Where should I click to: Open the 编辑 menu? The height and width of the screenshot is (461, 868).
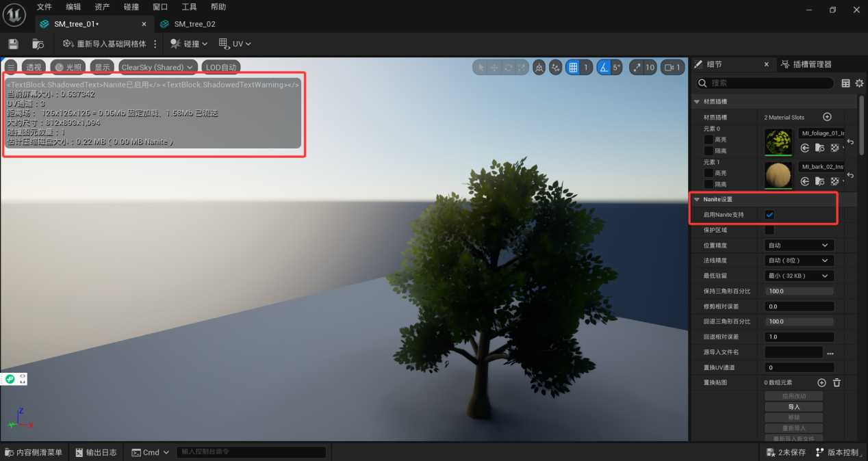pyautogui.click(x=73, y=7)
